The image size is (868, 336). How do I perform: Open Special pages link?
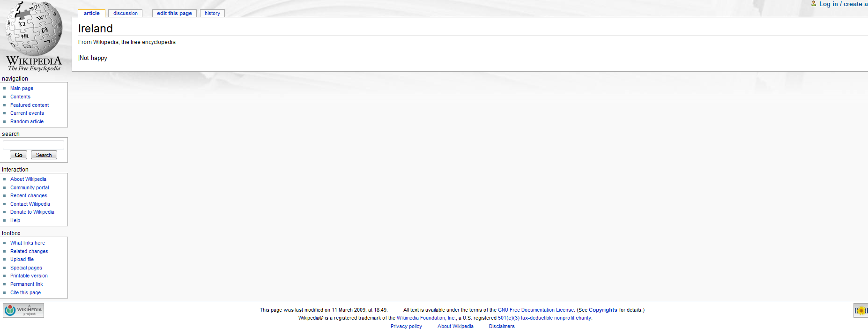pyautogui.click(x=26, y=268)
